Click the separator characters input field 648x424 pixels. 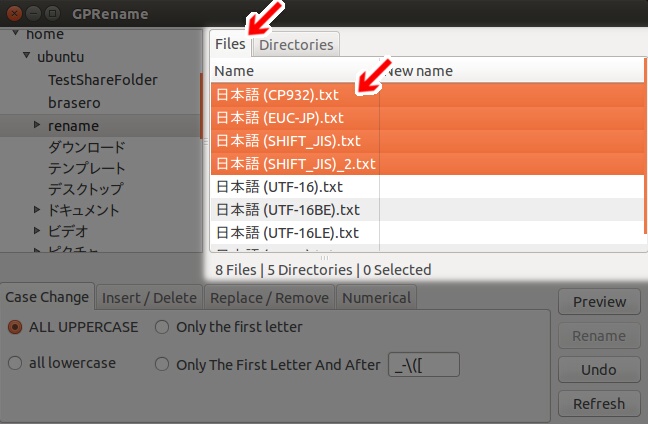(424, 365)
